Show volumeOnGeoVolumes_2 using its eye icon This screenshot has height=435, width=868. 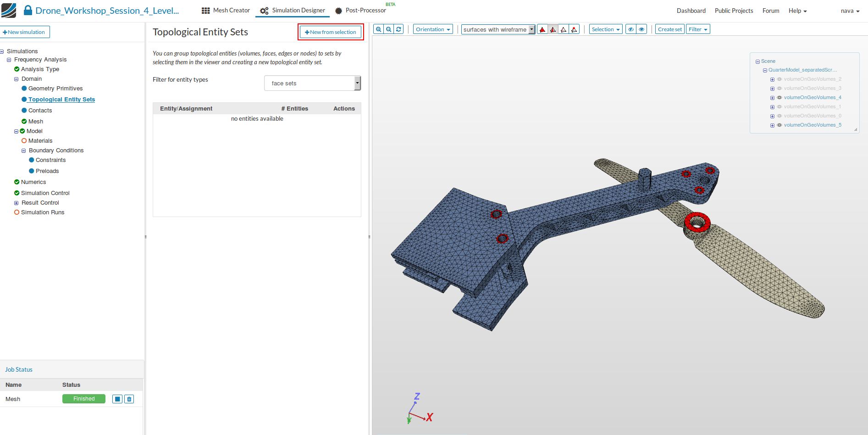click(x=779, y=79)
